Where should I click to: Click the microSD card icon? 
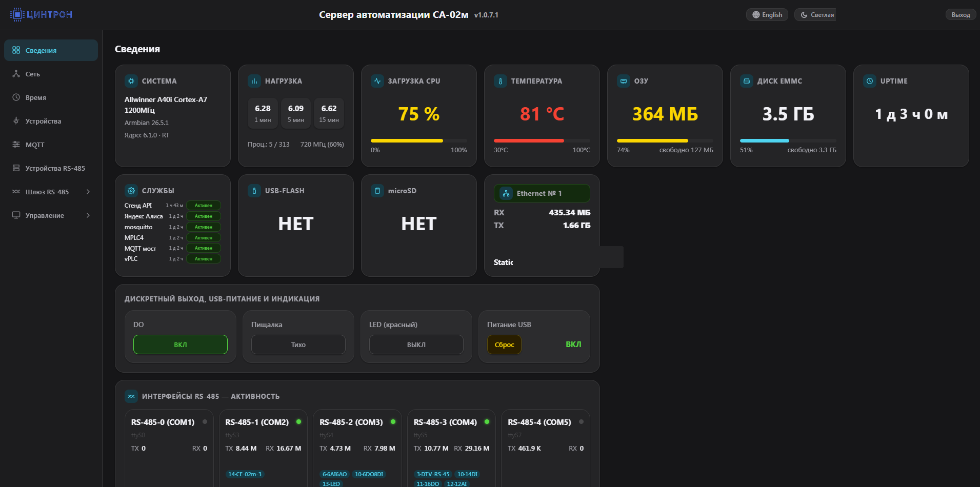(377, 191)
